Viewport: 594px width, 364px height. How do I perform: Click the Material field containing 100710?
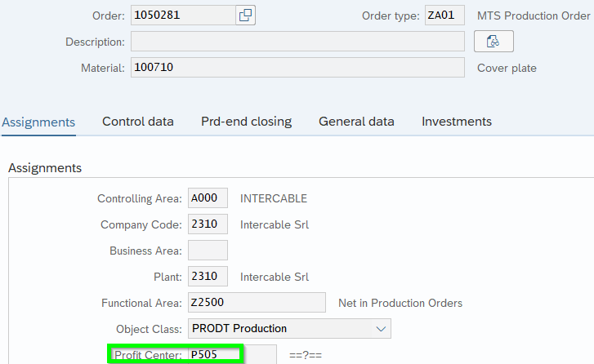(297, 68)
